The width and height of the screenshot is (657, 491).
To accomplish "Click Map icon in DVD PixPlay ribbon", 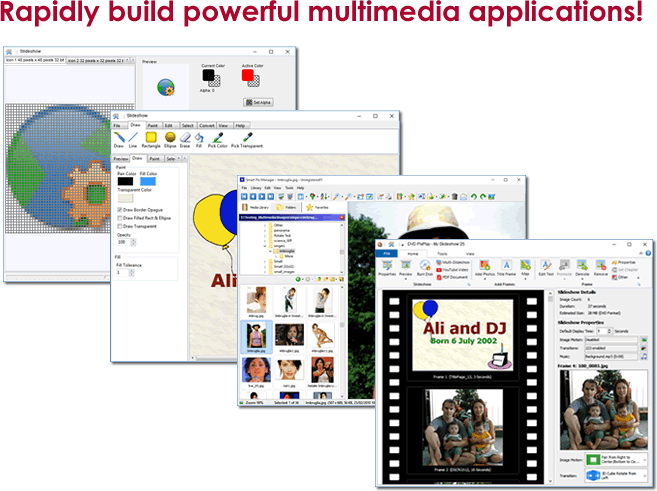I will pyautogui.click(x=525, y=268).
